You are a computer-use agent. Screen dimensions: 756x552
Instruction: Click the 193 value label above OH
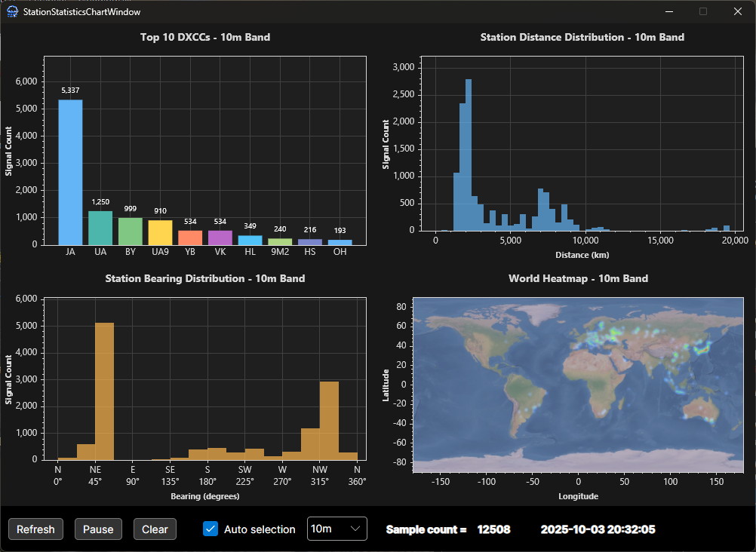[340, 231]
